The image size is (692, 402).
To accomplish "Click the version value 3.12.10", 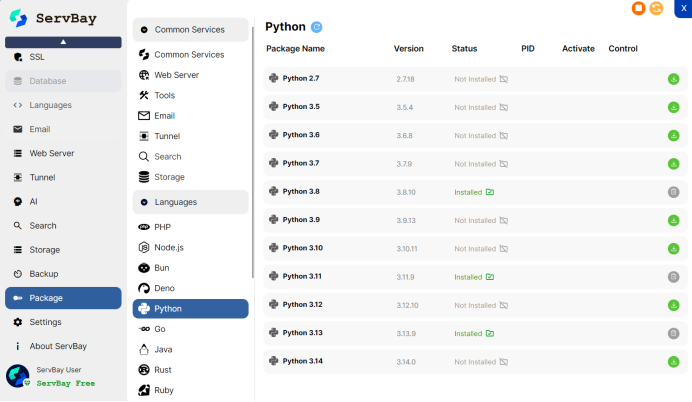I will click(407, 305).
